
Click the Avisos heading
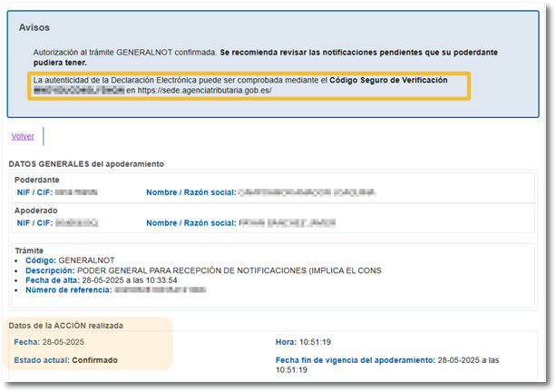(x=34, y=28)
